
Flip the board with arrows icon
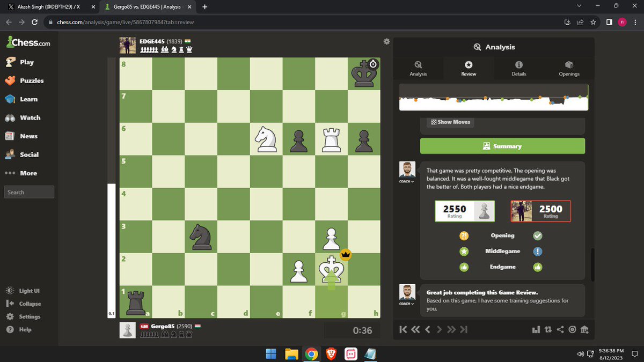[548, 329]
